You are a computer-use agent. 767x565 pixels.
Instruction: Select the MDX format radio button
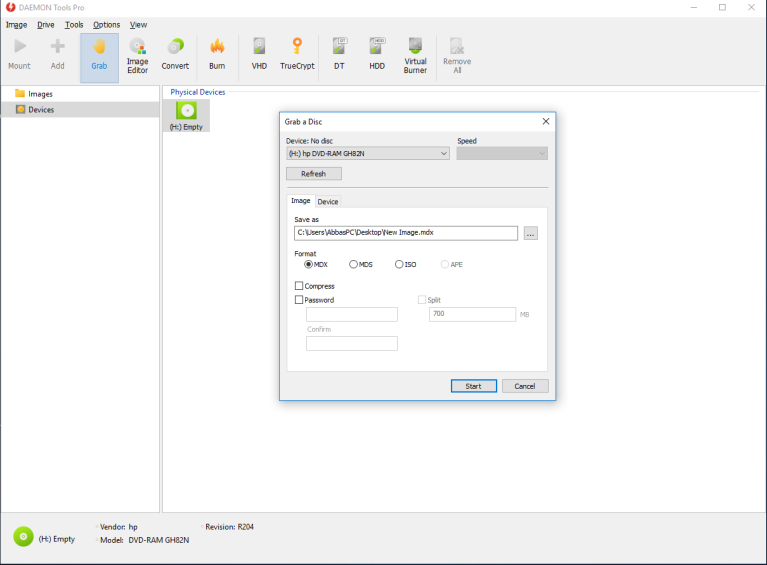pos(308,264)
